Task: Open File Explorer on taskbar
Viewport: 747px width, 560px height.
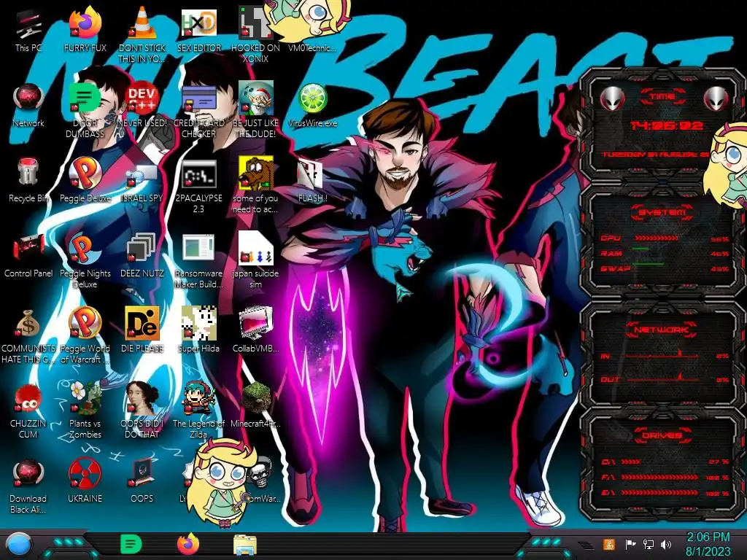Action: (245, 545)
